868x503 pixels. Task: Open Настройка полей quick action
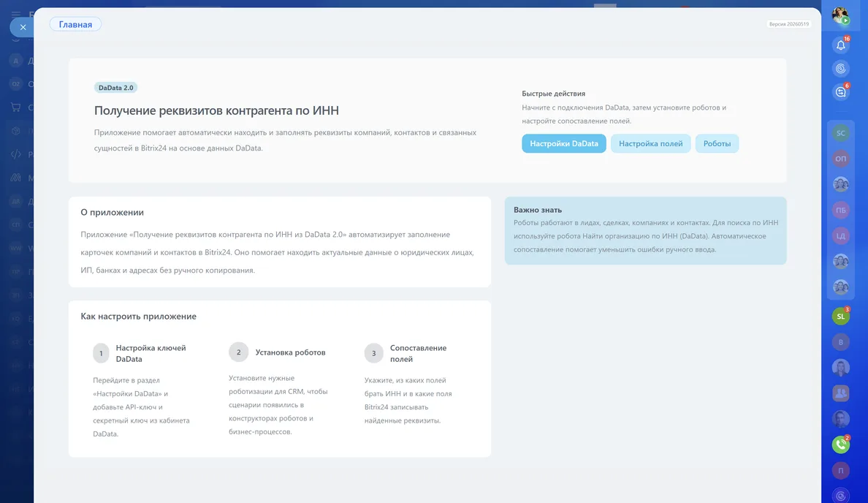(x=650, y=143)
